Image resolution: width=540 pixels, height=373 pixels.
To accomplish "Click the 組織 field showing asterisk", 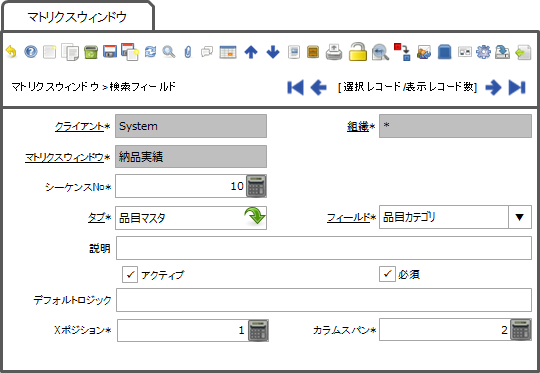I will 455,126.
